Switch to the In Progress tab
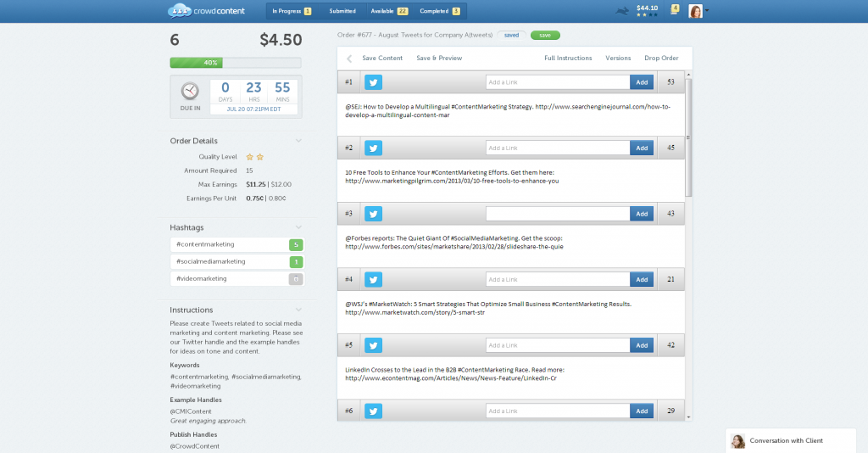This screenshot has height=453, width=868. pyautogui.click(x=291, y=11)
